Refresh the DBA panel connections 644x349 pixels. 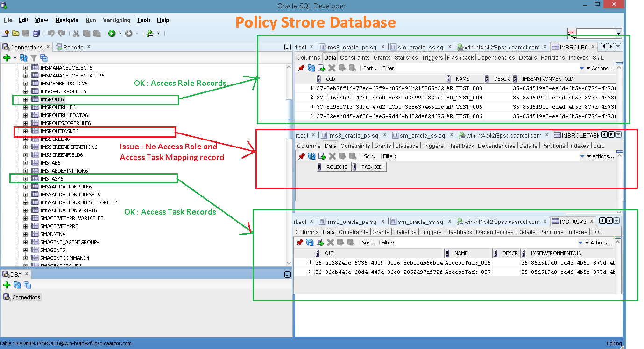coord(17,285)
